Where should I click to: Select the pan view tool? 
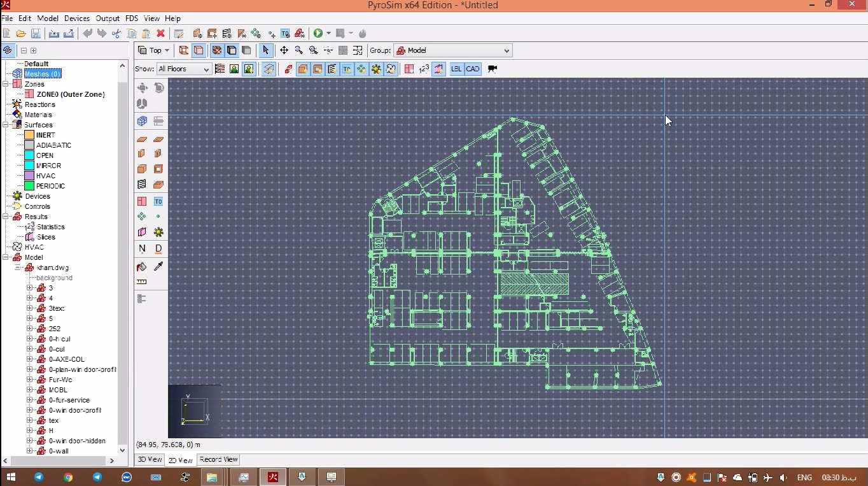284,50
